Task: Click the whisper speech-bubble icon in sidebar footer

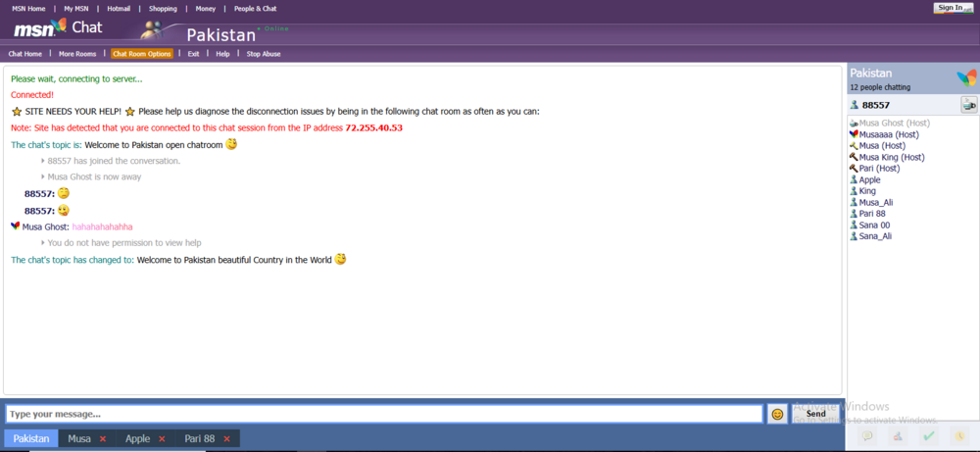Action: click(x=867, y=436)
